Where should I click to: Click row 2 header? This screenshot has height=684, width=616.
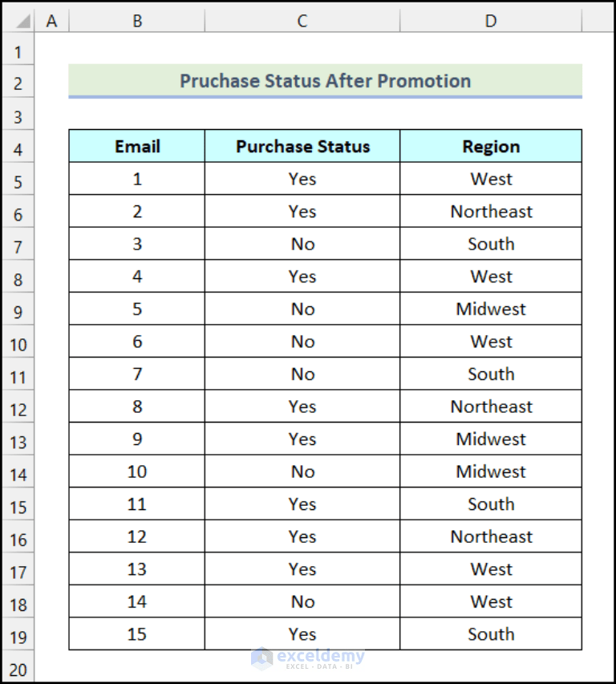click(x=18, y=83)
